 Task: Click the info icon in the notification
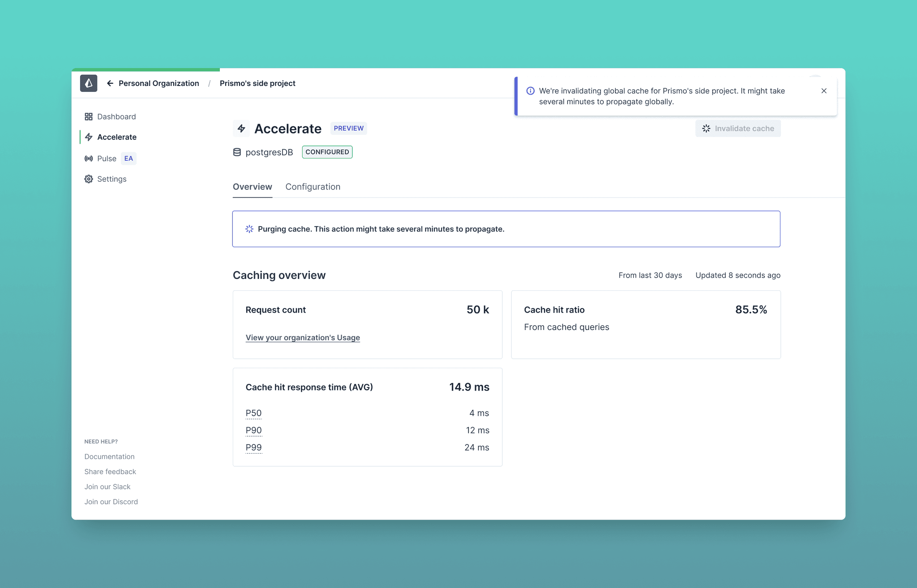coord(530,91)
